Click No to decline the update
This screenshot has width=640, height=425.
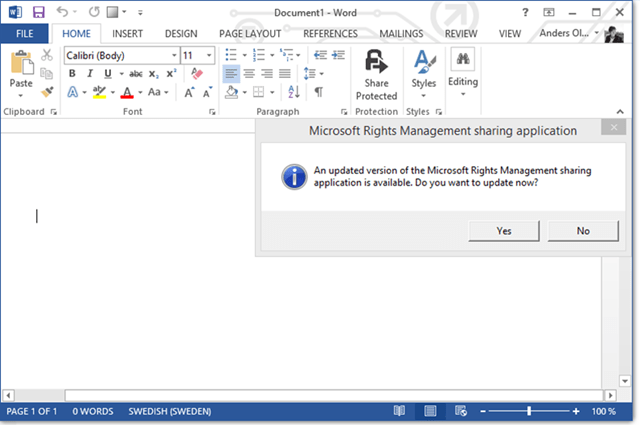[x=583, y=231]
